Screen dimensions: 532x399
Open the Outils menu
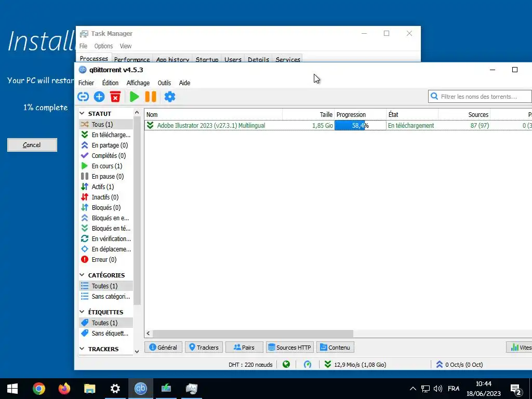click(x=164, y=83)
